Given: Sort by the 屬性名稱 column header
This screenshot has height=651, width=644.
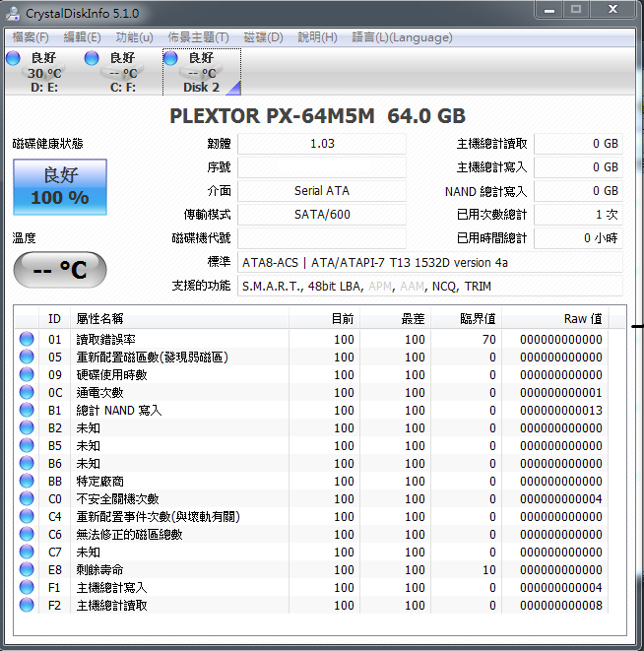Looking at the screenshot, I should pos(179,319).
